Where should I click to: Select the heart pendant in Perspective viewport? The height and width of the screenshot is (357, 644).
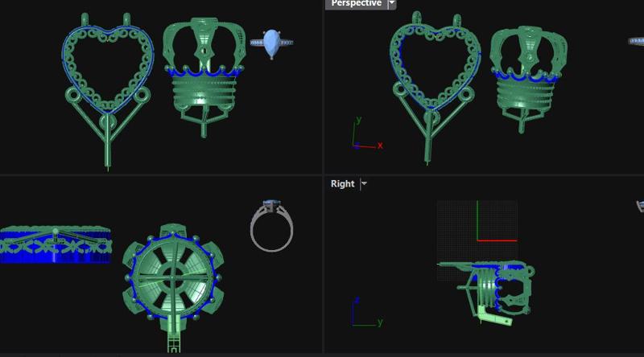coord(434,88)
